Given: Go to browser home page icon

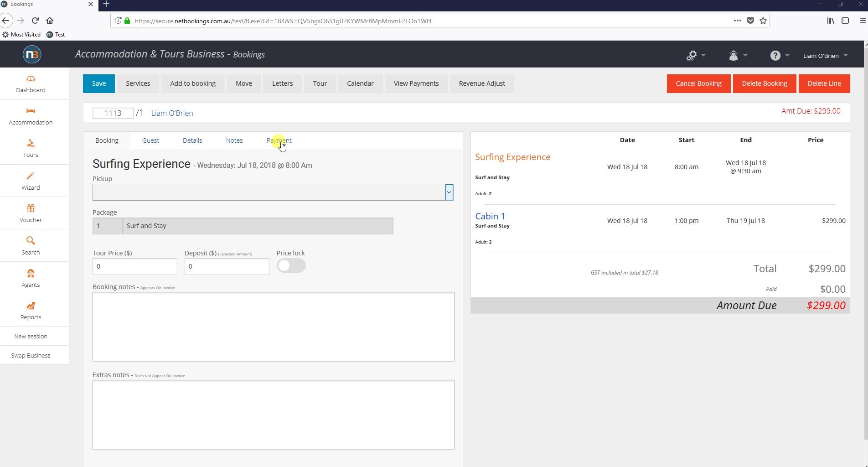Looking at the screenshot, I should click(x=50, y=21).
